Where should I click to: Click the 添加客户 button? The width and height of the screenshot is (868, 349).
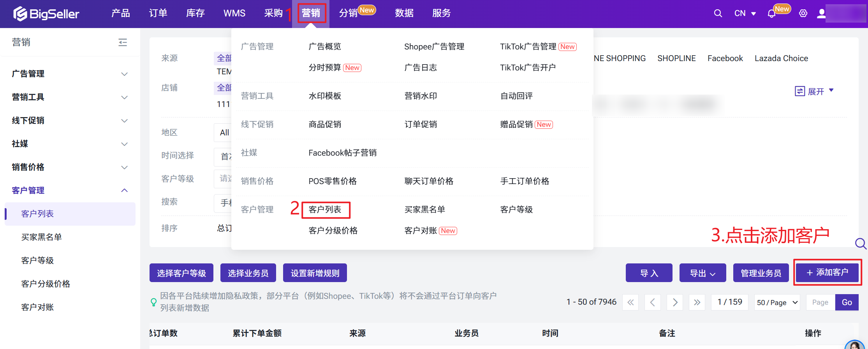click(x=827, y=272)
